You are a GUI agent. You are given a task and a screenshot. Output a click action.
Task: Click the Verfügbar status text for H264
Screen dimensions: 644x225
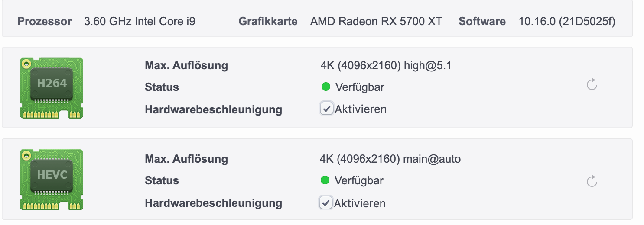pos(360,87)
